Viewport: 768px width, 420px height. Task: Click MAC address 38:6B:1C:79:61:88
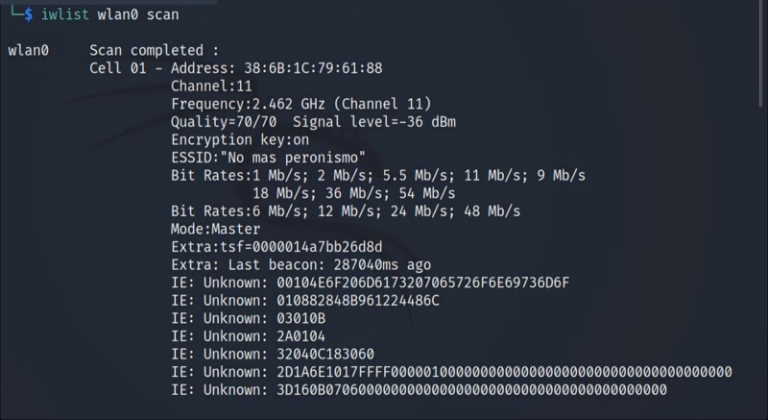(x=313, y=68)
